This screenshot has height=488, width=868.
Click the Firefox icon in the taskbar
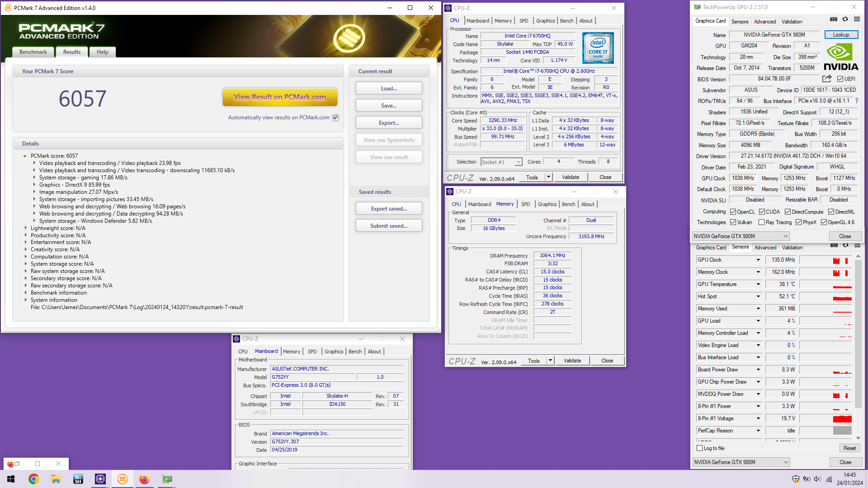tap(144, 479)
